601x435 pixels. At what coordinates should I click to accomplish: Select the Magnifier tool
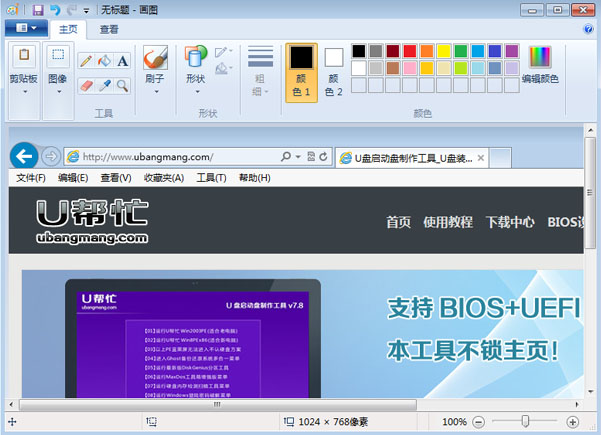122,86
